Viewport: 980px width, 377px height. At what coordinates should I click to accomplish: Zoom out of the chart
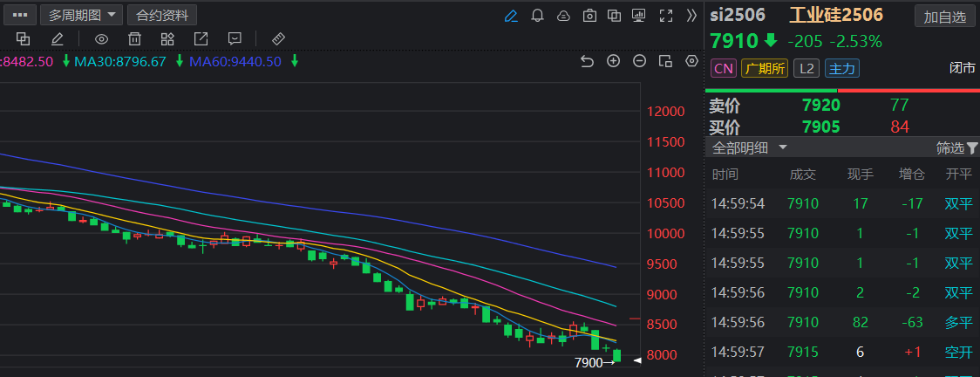pyautogui.click(x=639, y=60)
